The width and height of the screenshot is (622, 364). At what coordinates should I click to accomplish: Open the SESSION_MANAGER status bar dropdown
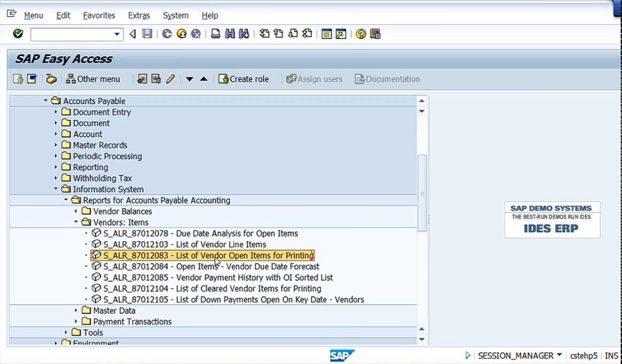pyautogui.click(x=559, y=355)
